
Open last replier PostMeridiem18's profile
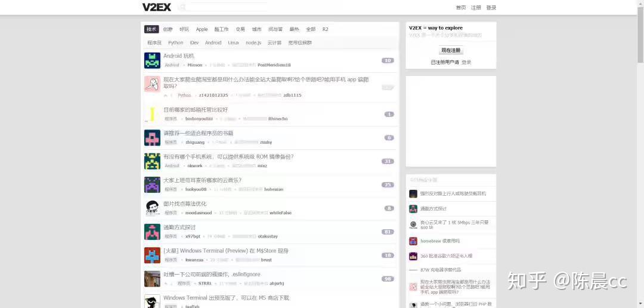(274, 65)
